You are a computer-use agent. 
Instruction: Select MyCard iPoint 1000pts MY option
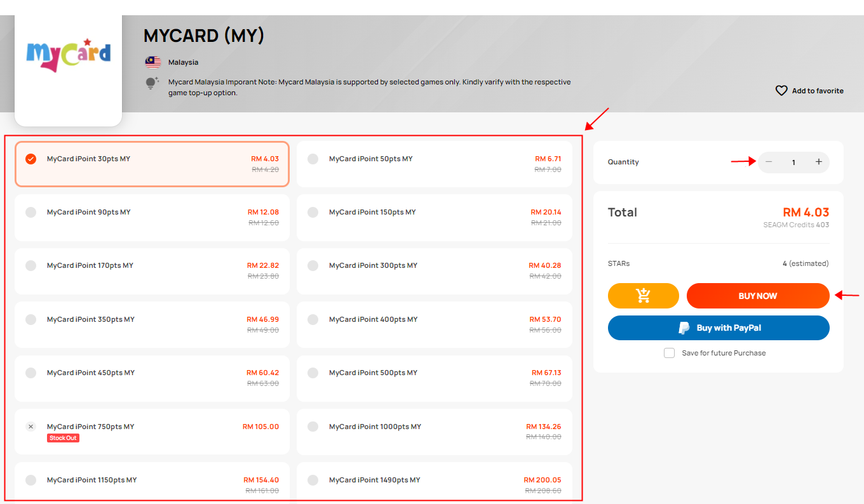(x=434, y=432)
